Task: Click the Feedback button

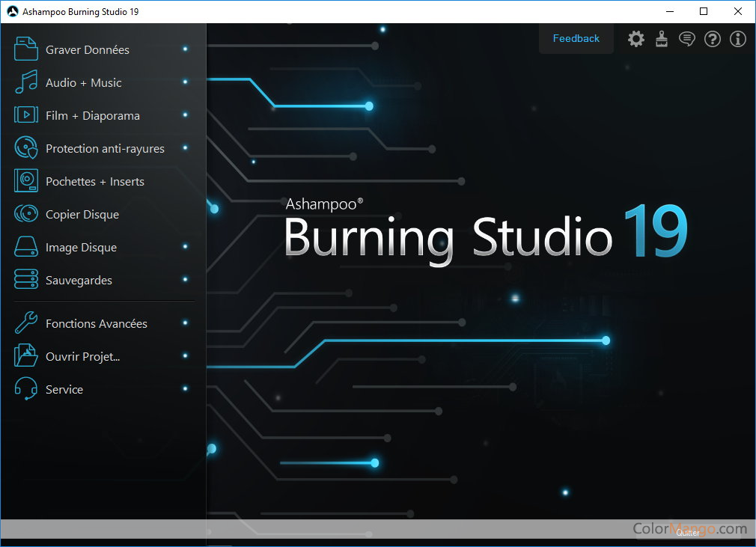Action: click(x=576, y=38)
